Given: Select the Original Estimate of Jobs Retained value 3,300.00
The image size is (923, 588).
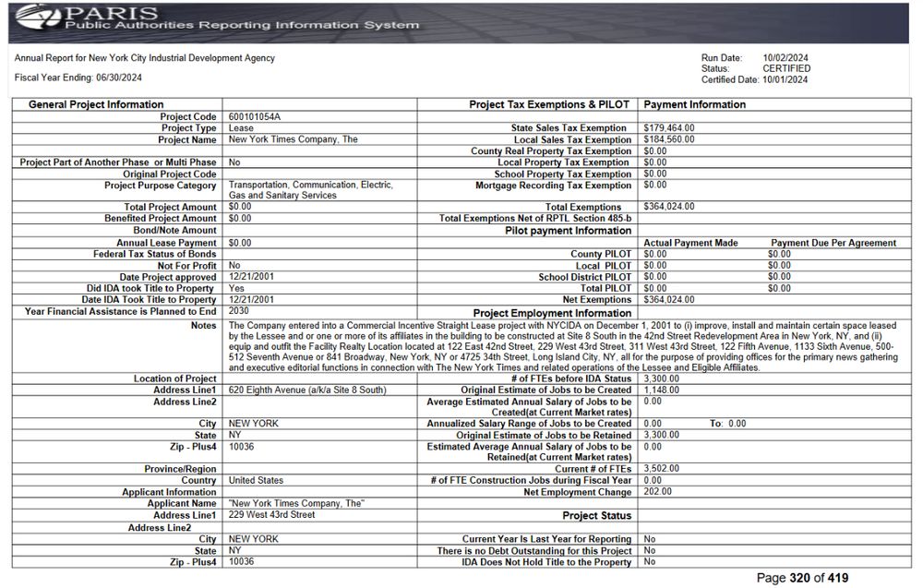Looking at the screenshot, I should click(661, 435).
